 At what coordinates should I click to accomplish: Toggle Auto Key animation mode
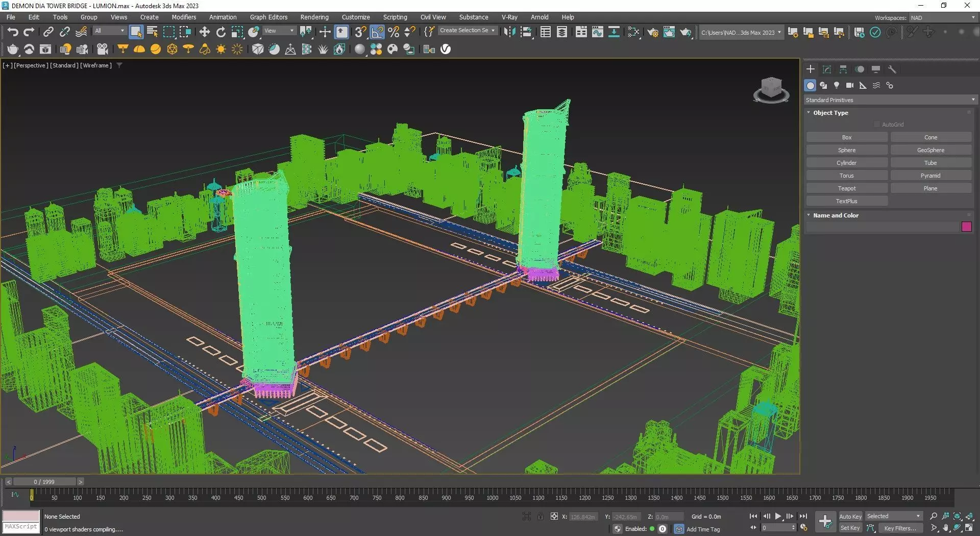click(x=850, y=517)
